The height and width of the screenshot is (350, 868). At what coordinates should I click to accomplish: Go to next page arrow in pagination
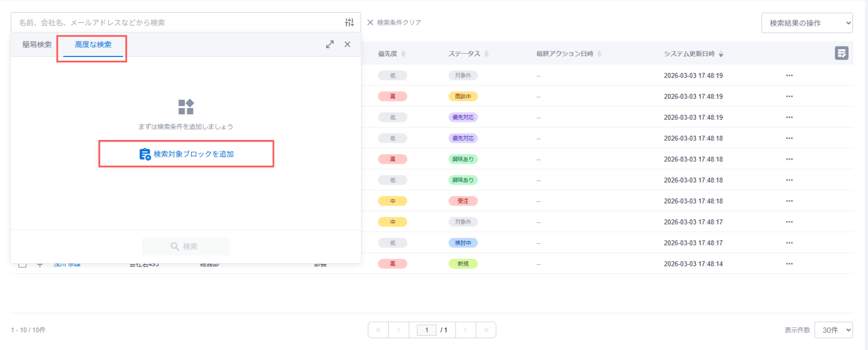click(x=466, y=330)
